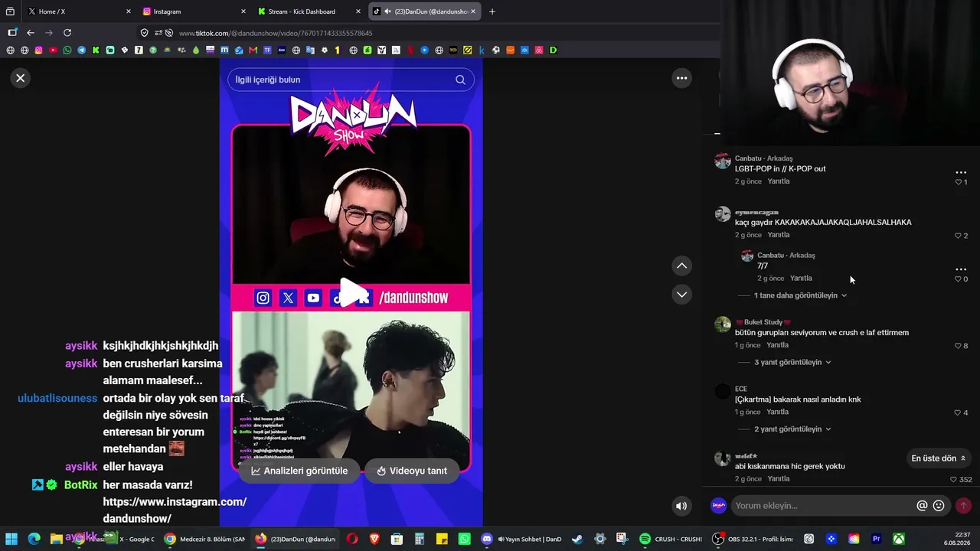Screen dimensions: 980x551
Task: Mute the TikTok video sound
Action: [x=681, y=506]
